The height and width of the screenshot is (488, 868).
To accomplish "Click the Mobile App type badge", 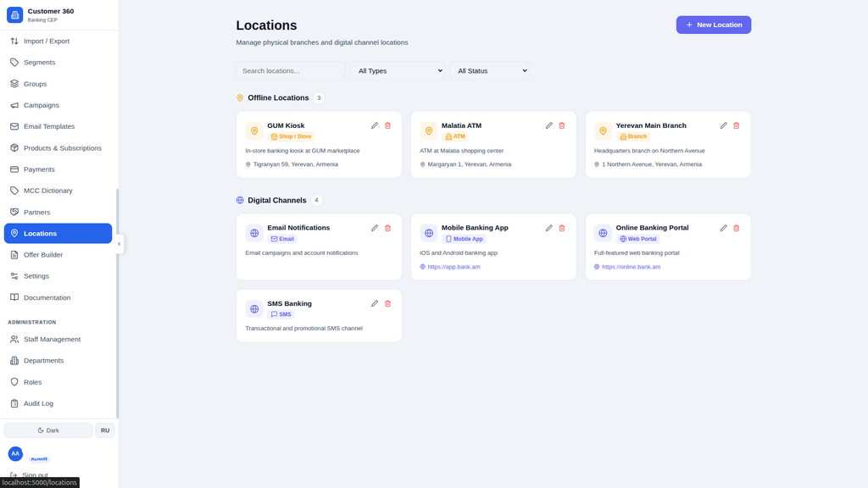I will point(464,239).
